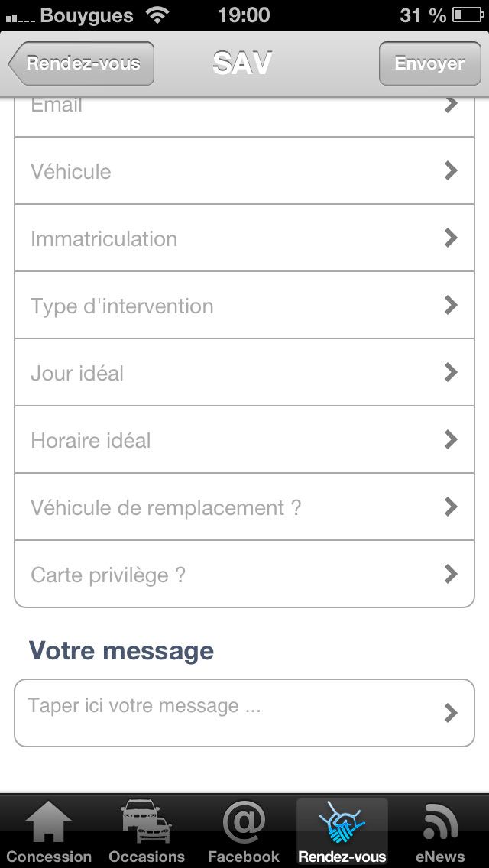Tap the Immatriculation field
The height and width of the screenshot is (868, 489).
click(x=244, y=238)
